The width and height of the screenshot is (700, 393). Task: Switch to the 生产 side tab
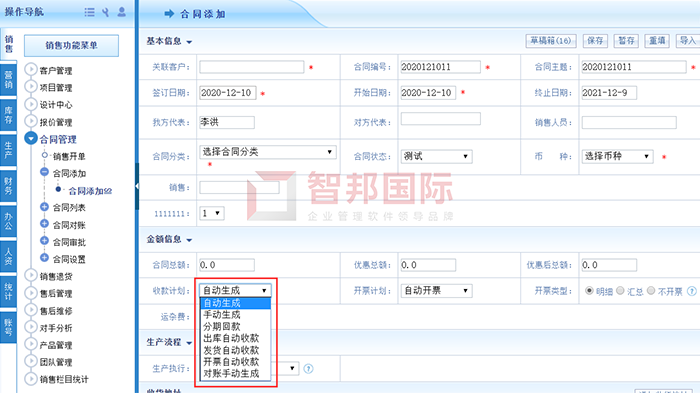click(8, 150)
